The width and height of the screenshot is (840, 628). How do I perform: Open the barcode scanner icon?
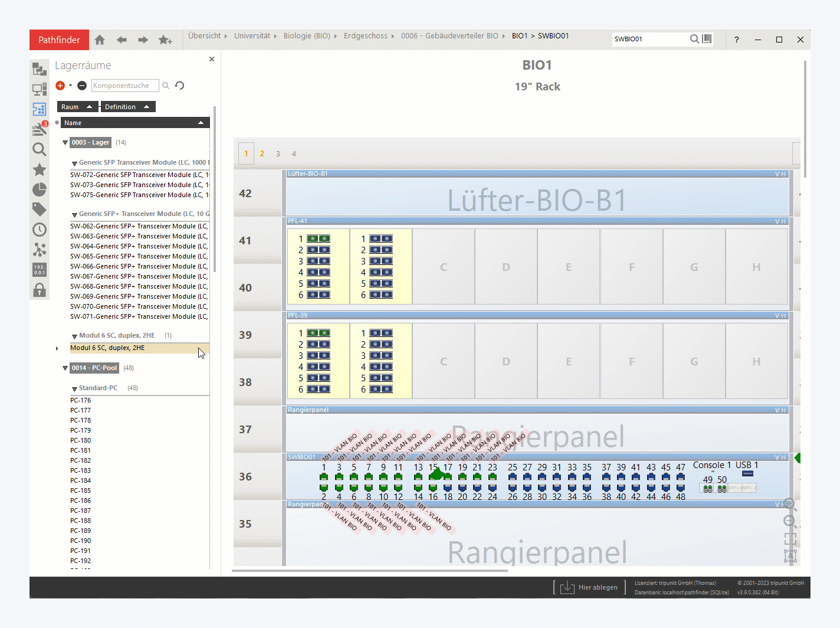[x=707, y=39]
